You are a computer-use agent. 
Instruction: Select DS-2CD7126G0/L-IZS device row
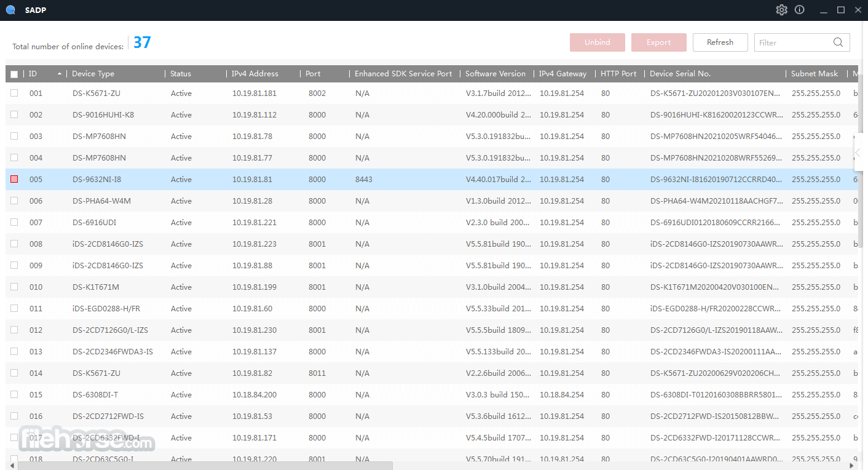pos(432,330)
